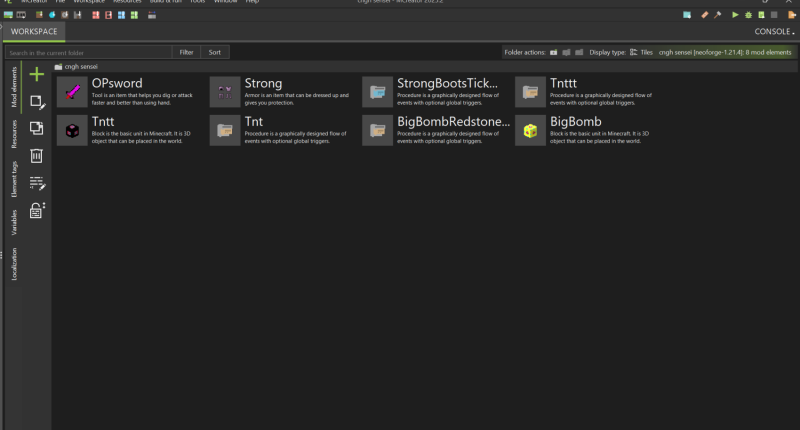Click the green plus add mod element icon
The height and width of the screenshot is (430, 800).
click(x=37, y=74)
